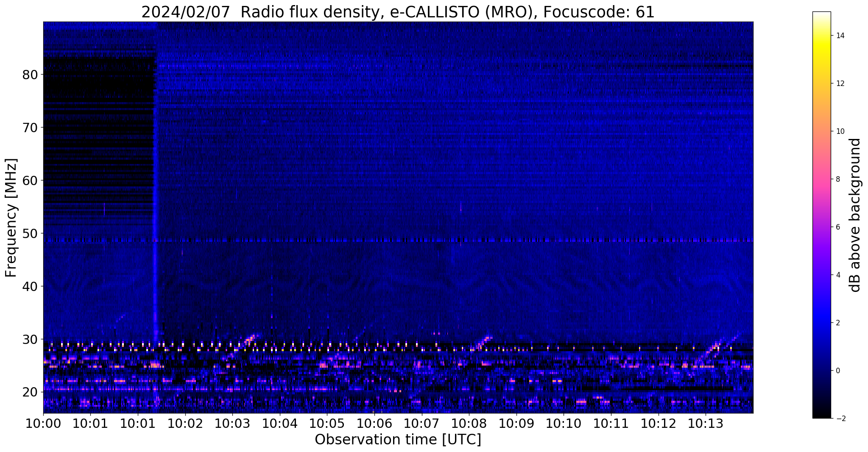This screenshot has height=452, width=868.
Task: Click the colorbar tick label 4
Action: (x=838, y=275)
